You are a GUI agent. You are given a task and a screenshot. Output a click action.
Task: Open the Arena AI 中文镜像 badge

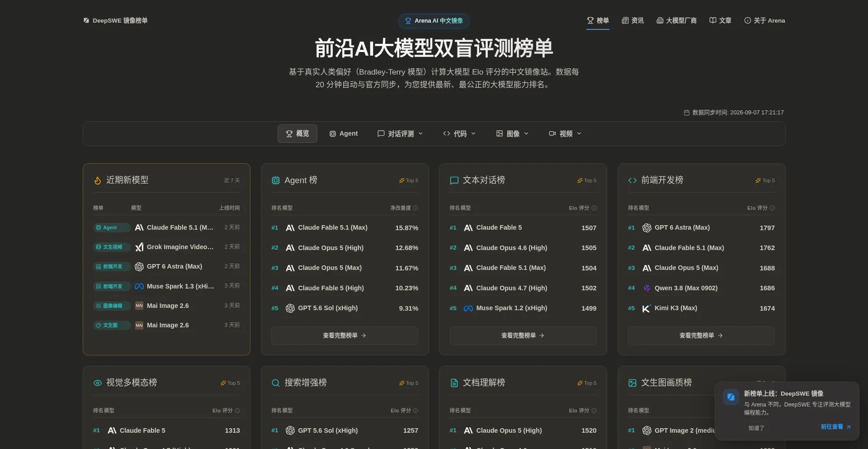(434, 21)
